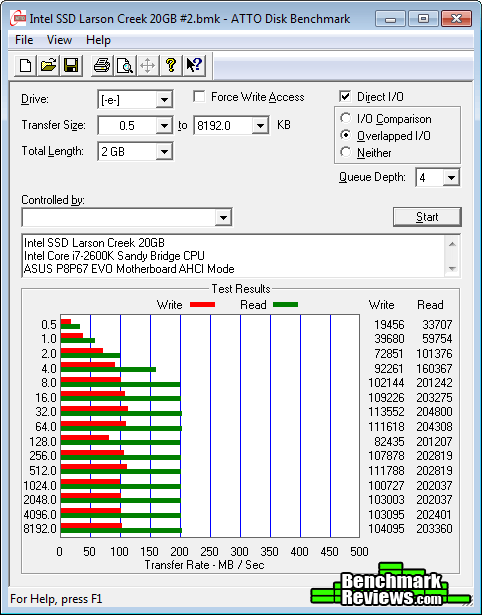This screenshot has width=482, height=615.
Task: Expand the Controlled by combo box
Action: click(223, 218)
